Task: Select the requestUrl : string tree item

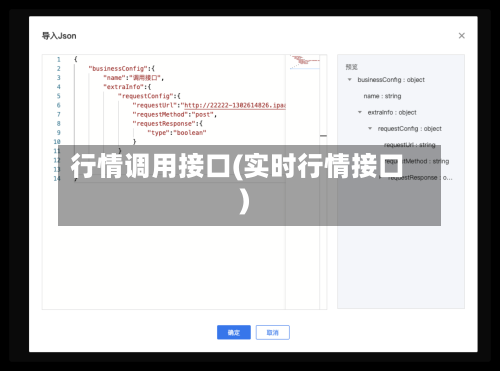Action: [410, 145]
